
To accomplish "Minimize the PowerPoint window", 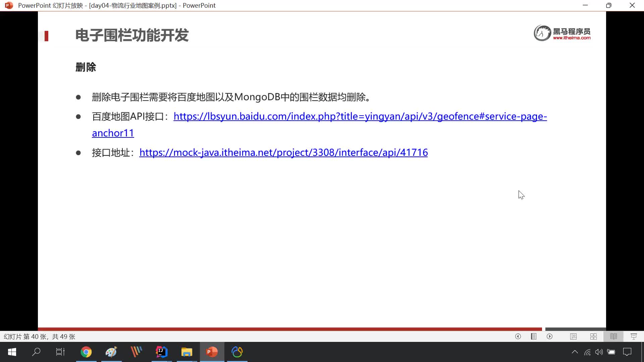I will coord(585,5).
